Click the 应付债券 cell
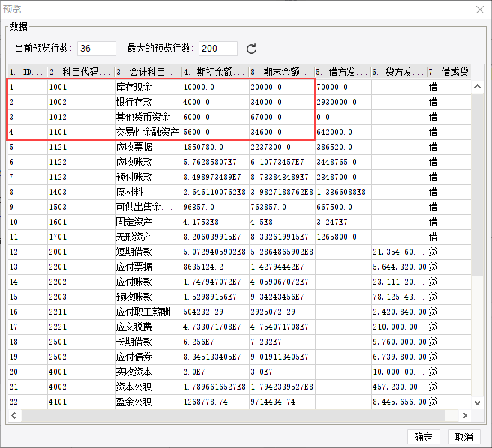This screenshot has height=448, width=492. pos(148,357)
